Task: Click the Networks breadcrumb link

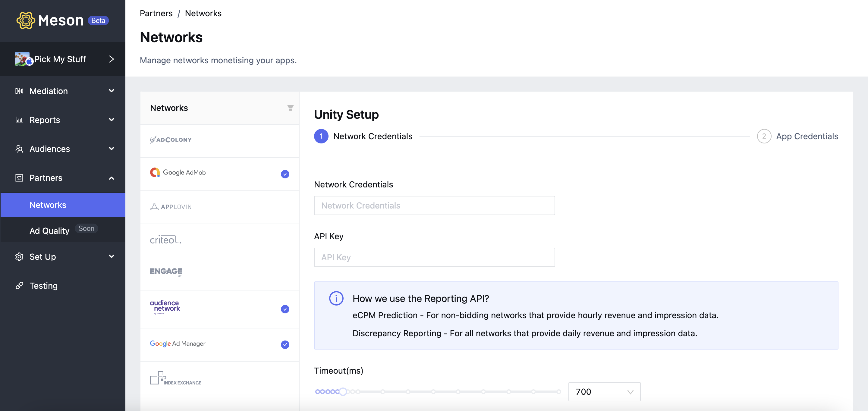Action: 203,14
